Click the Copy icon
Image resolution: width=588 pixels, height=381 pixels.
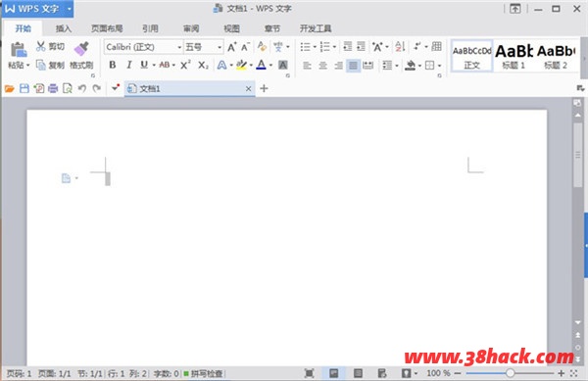pyautogui.click(x=40, y=66)
